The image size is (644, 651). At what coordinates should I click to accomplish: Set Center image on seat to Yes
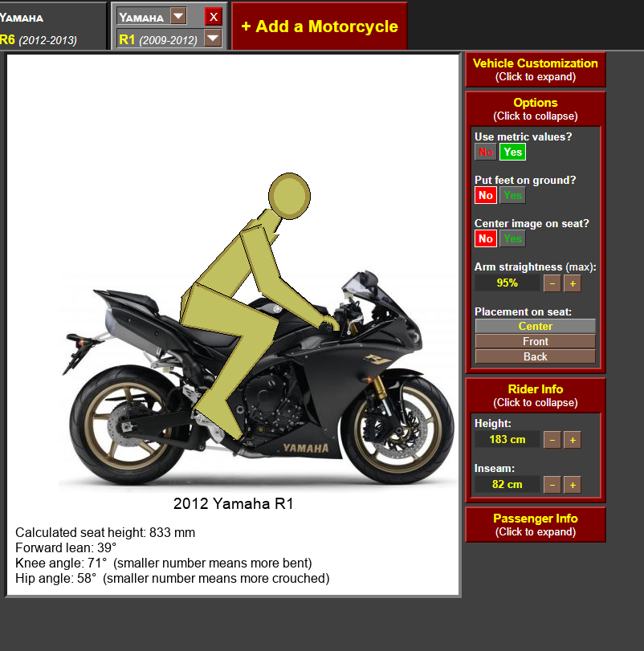coord(513,238)
